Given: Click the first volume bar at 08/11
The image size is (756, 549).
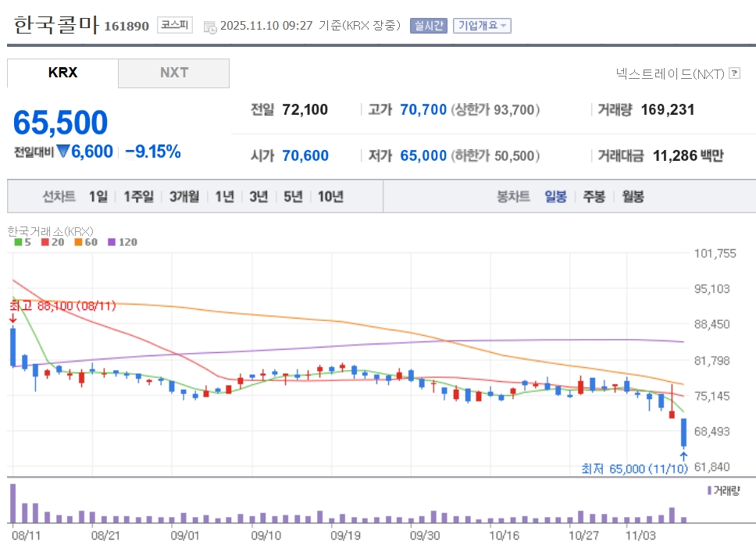Looking at the screenshot, I should [12, 504].
